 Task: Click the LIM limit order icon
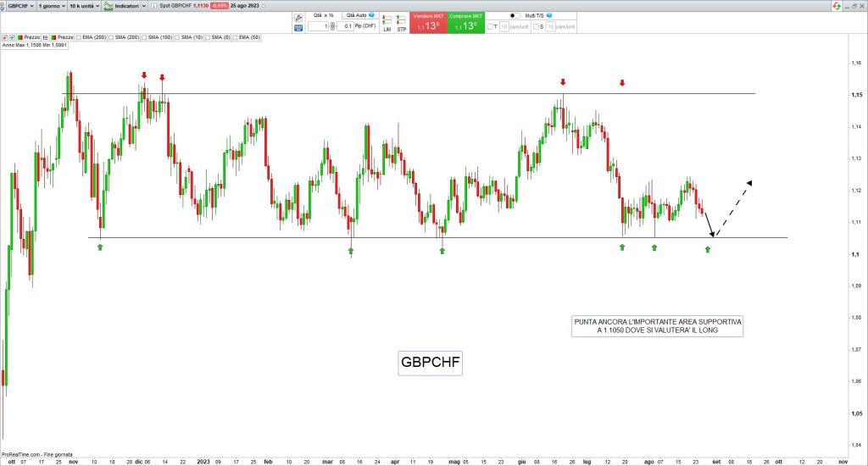(387, 22)
